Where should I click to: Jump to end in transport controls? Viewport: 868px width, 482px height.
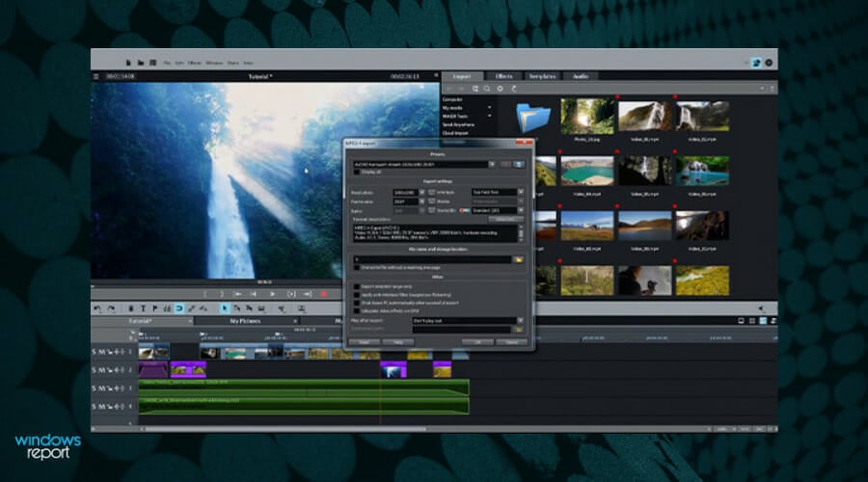pos(308,294)
